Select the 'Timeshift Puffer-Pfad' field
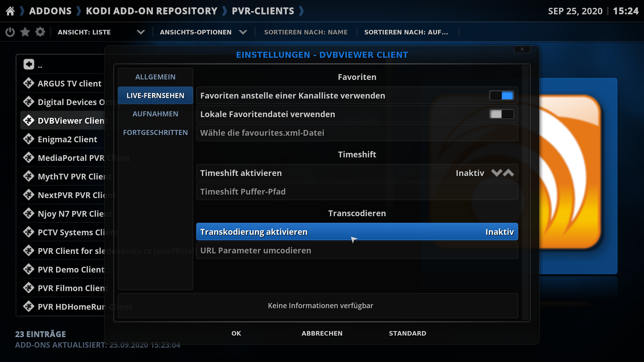 click(x=357, y=192)
